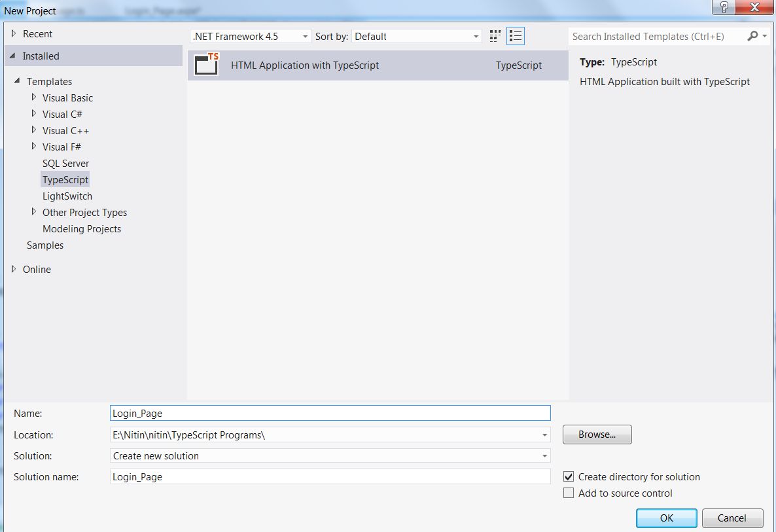Open the Sort by Default dropdown

click(417, 36)
